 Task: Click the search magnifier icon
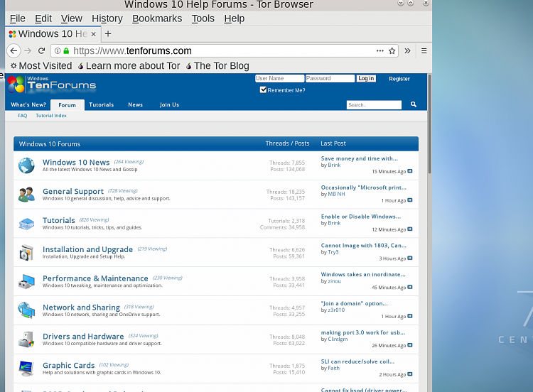point(414,104)
